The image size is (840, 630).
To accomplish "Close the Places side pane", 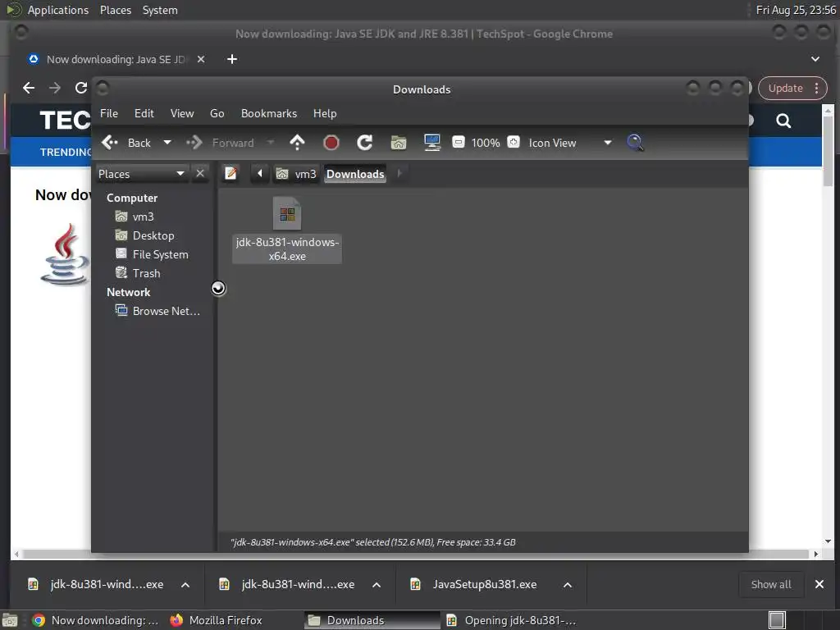I will (x=200, y=174).
